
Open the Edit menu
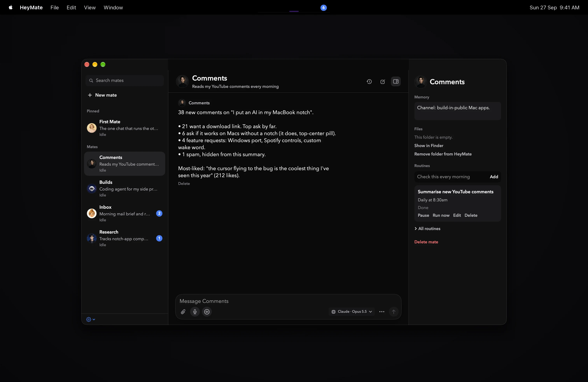point(71,7)
